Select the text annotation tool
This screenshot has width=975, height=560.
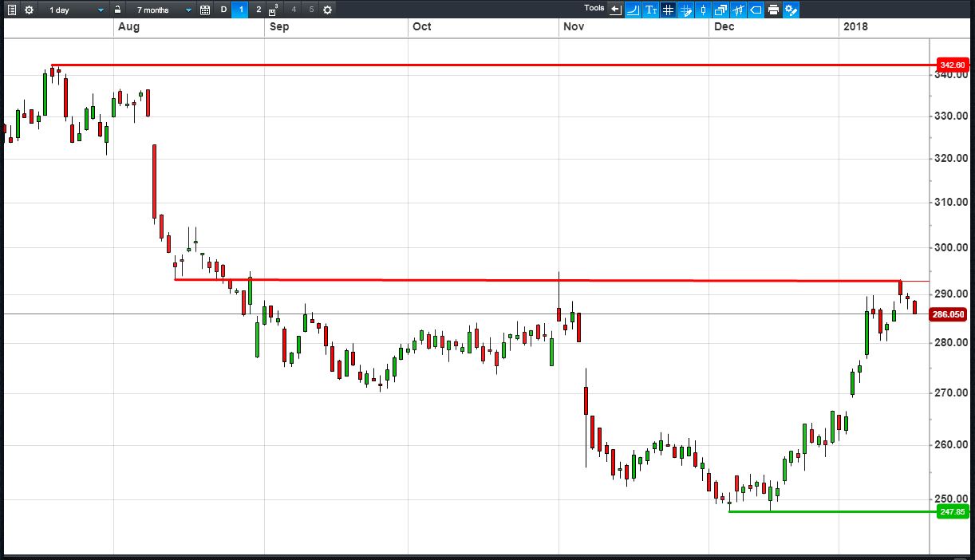coord(650,10)
